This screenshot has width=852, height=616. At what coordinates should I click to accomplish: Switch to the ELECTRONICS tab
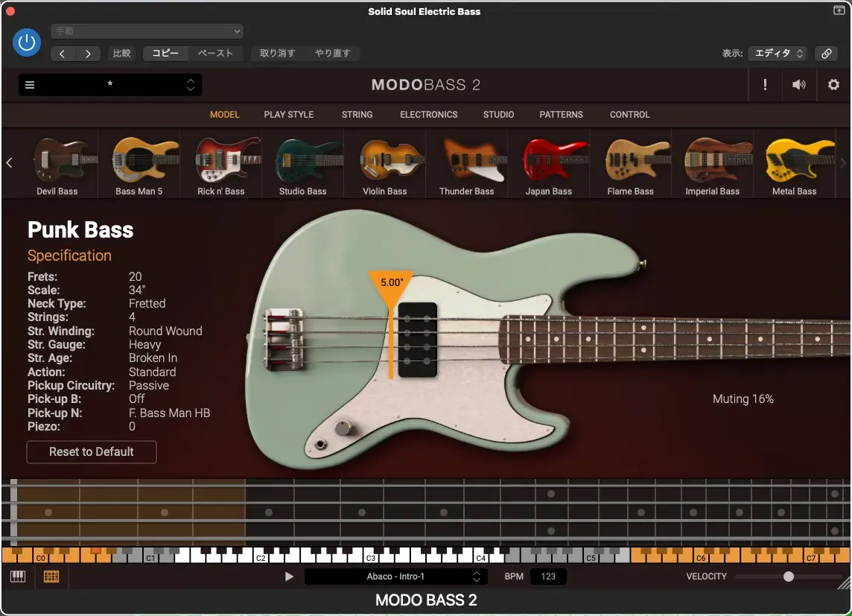[x=428, y=114]
